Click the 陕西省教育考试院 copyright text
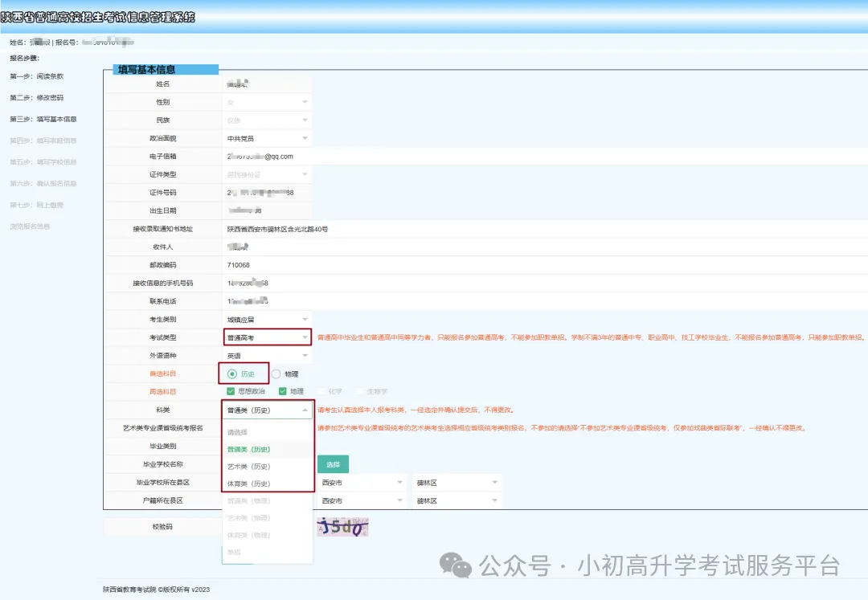The height and width of the screenshot is (600, 868). pos(156,590)
